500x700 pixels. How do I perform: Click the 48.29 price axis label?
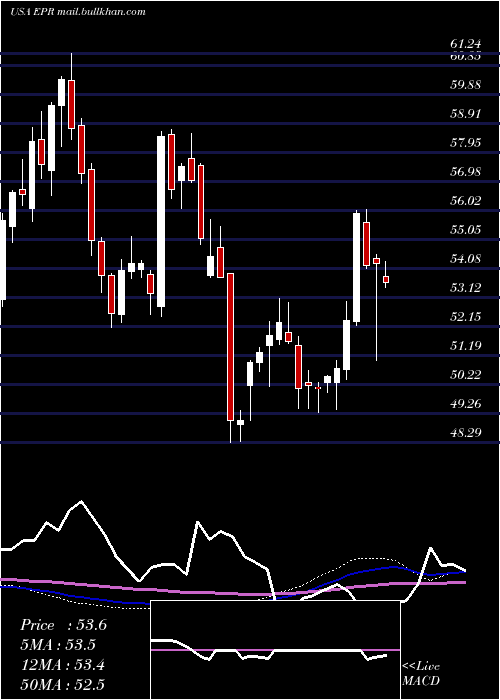[466, 432]
